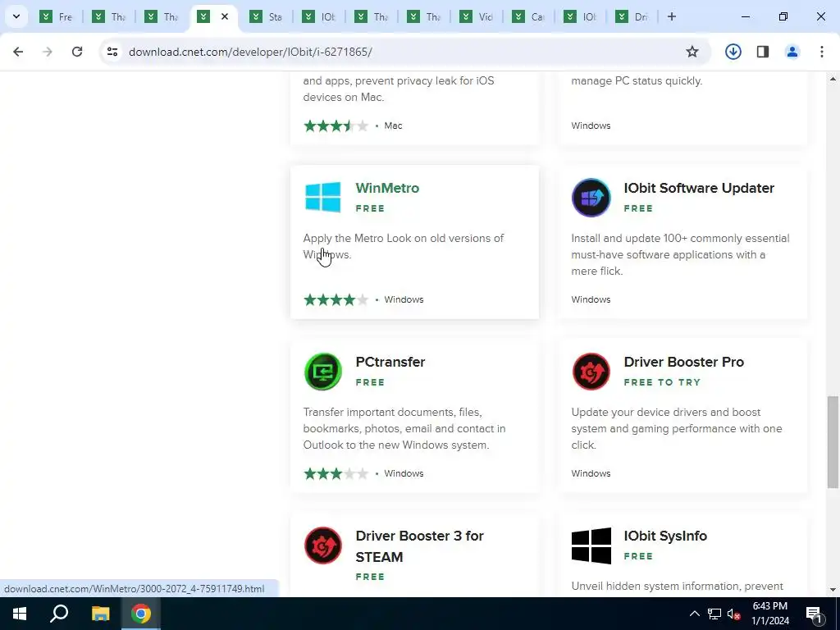Open the WinMetro title link
The width and height of the screenshot is (840, 630).
[x=387, y=188]
